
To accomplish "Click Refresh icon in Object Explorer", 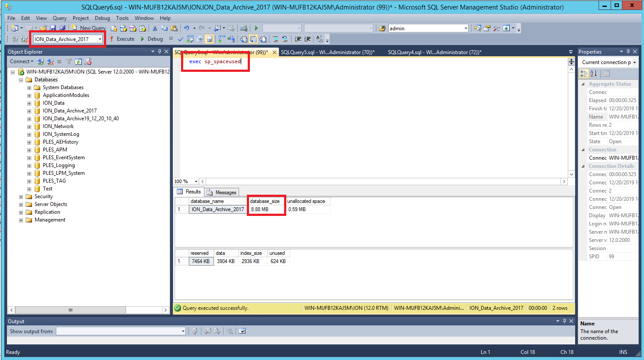I will 78,61.
